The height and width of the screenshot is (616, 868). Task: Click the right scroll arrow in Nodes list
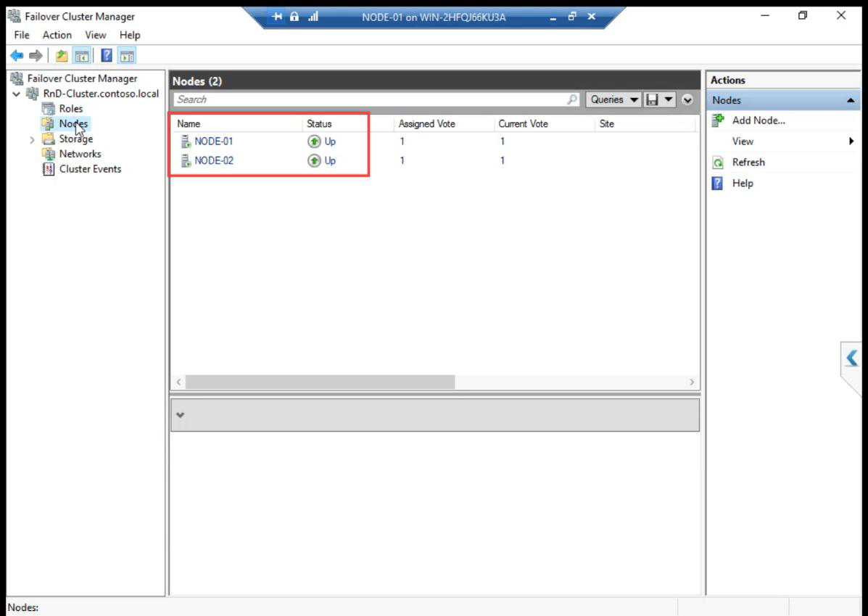(x=691, y=382)
